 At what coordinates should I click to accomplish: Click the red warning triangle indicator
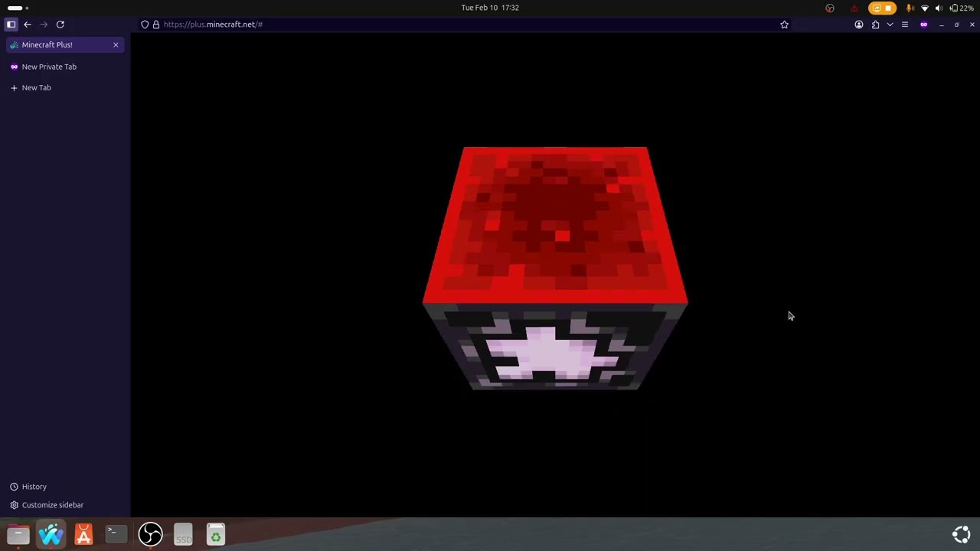pyautogui.click(x=854, y=8)
